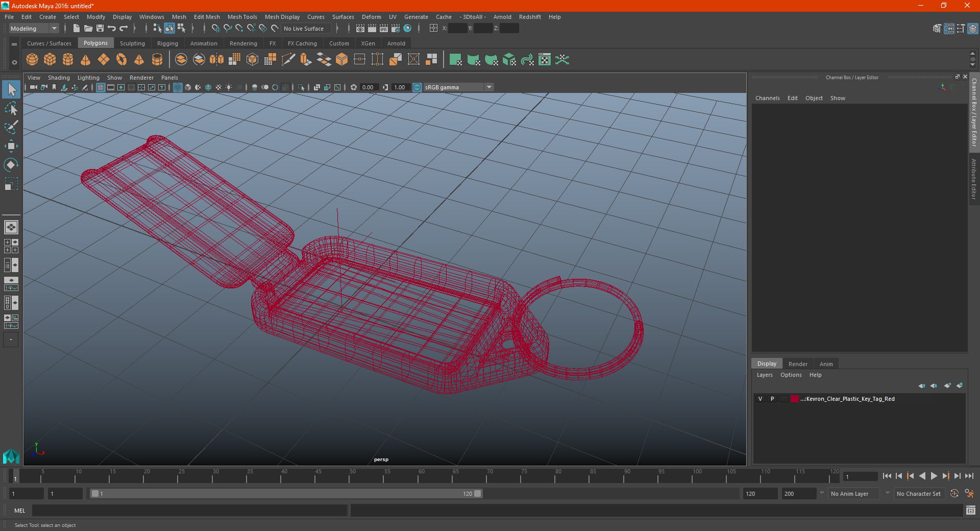Create a polygon pyramid from the shelf
980x531 pixels.
[x=139, y=60]
